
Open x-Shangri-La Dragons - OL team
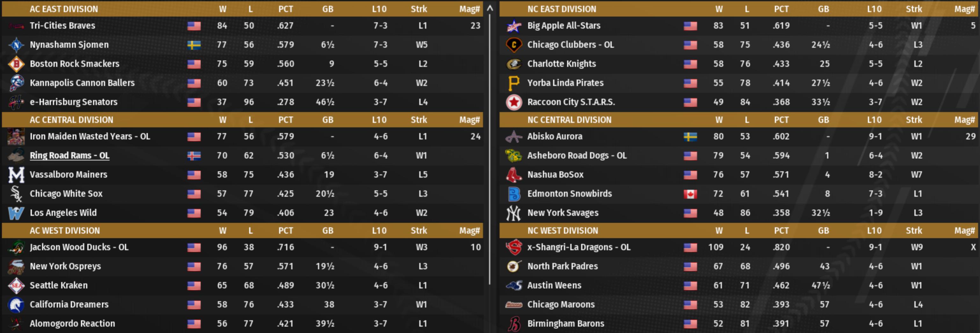(x=579, y=247)
